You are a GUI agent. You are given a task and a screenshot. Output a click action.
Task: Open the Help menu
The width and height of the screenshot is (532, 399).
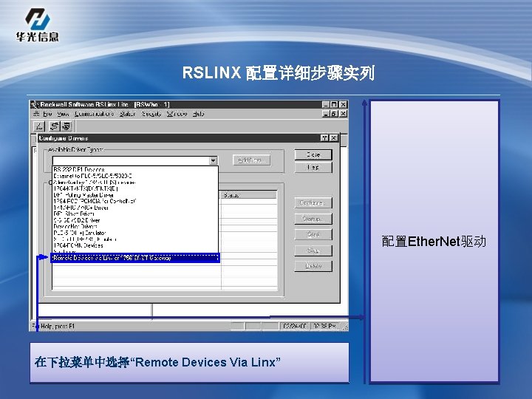[198, 114]
